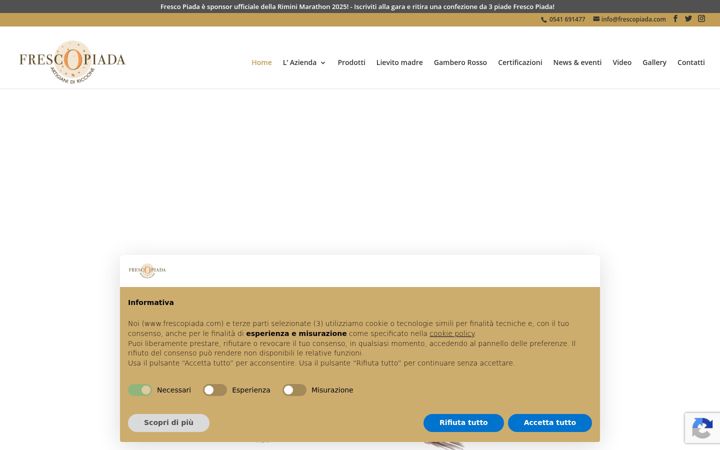The height and width of the screenshot is (450, 720).
Task: Open Video menu item
Action: tap(622, 62)
